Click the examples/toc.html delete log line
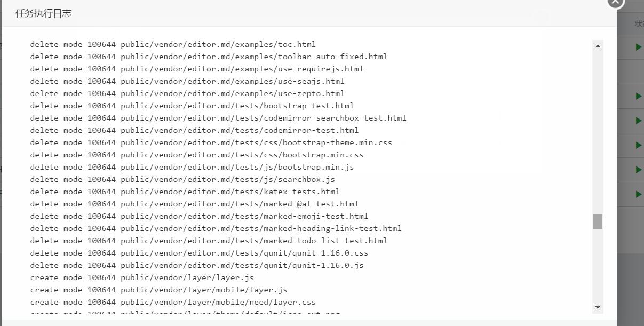This screenshot has width=644, height=326. click(x=173, y=44)
